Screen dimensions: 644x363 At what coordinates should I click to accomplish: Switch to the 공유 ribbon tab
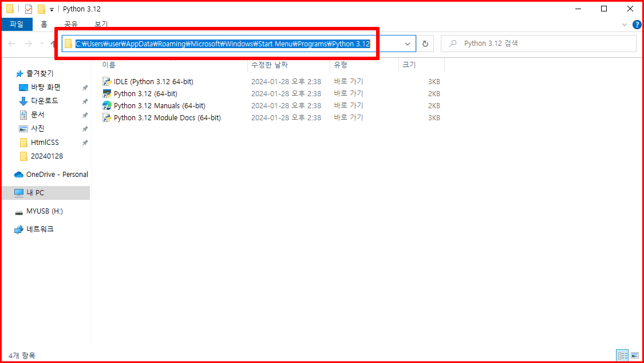pyautogui.click(x=71, y=24)
